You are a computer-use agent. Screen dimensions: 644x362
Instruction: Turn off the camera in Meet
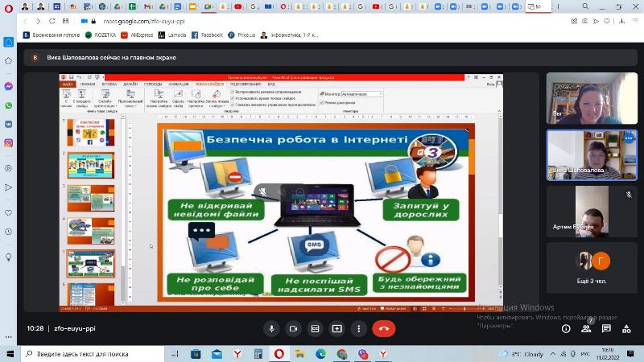point(293,328)
